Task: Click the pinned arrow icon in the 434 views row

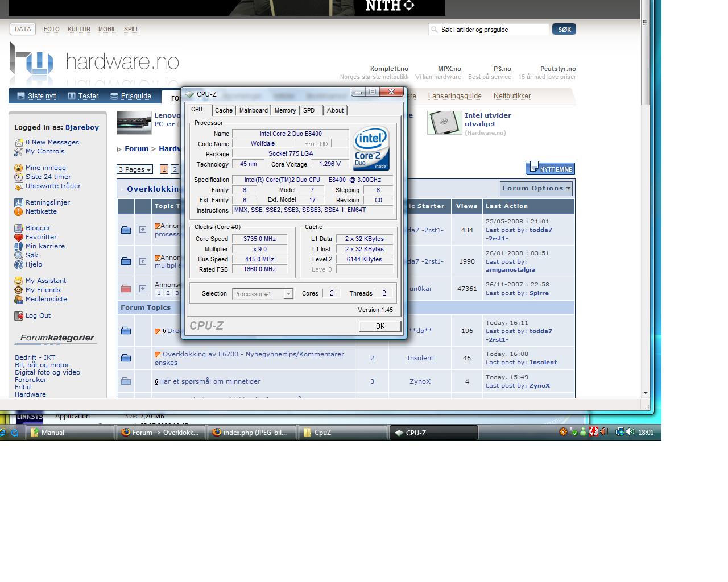Action: (143, 230)
